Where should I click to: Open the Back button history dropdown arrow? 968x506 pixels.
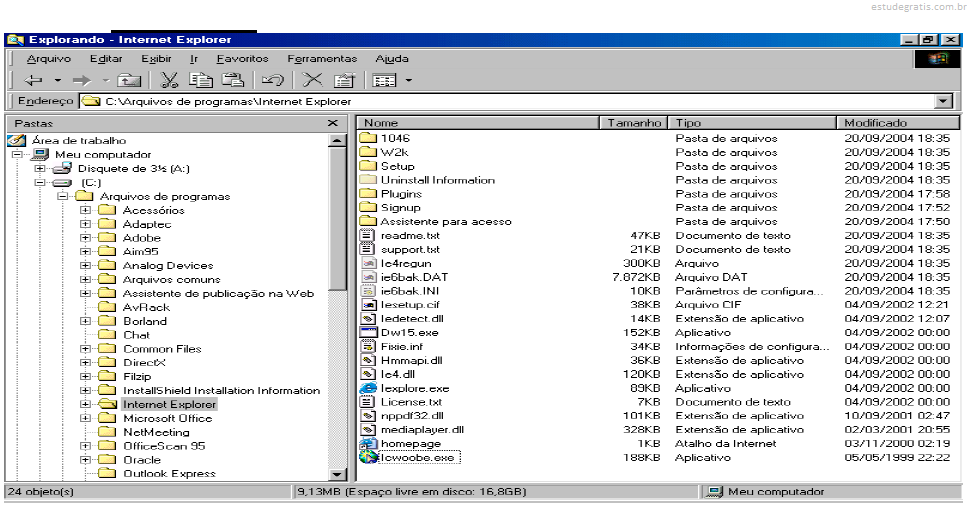click(x=57, y=80)
